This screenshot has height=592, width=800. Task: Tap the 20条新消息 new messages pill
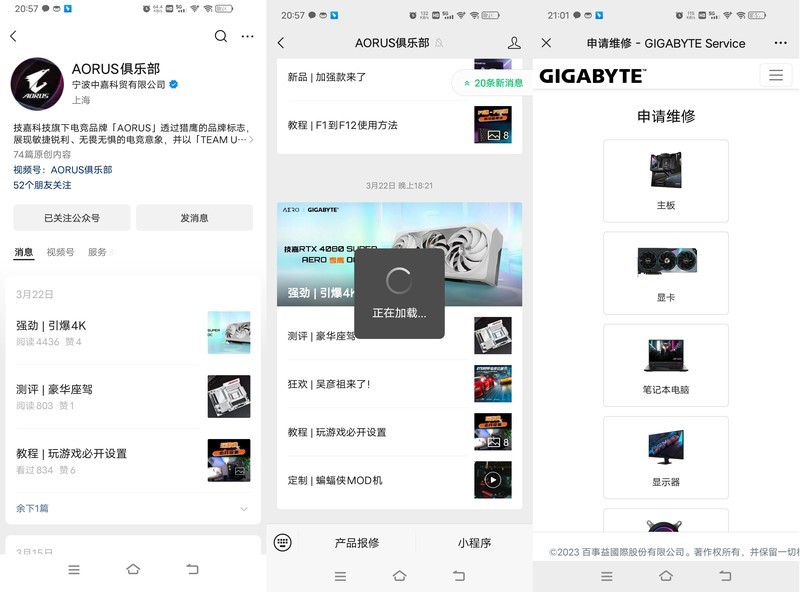pos(491,85)
